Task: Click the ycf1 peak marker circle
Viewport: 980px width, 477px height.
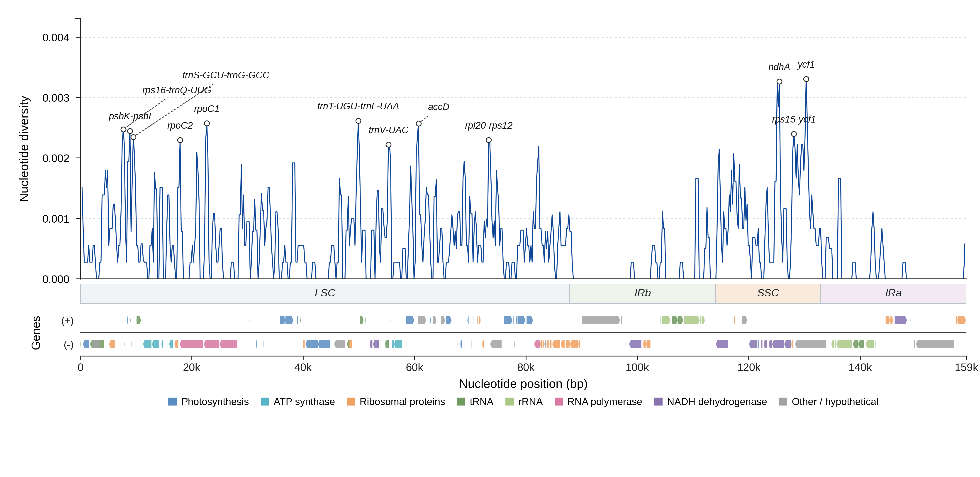Action: pos(806,79)
